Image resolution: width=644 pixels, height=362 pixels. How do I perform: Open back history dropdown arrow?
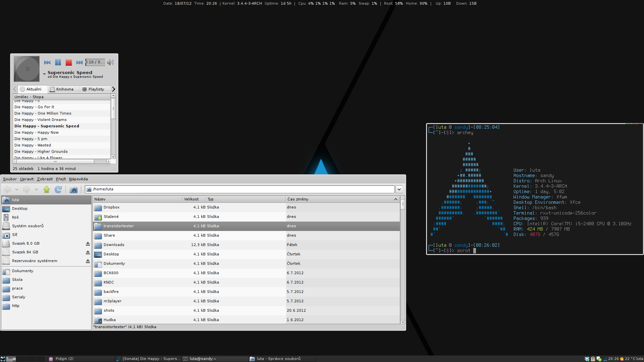tap(17, 189)
